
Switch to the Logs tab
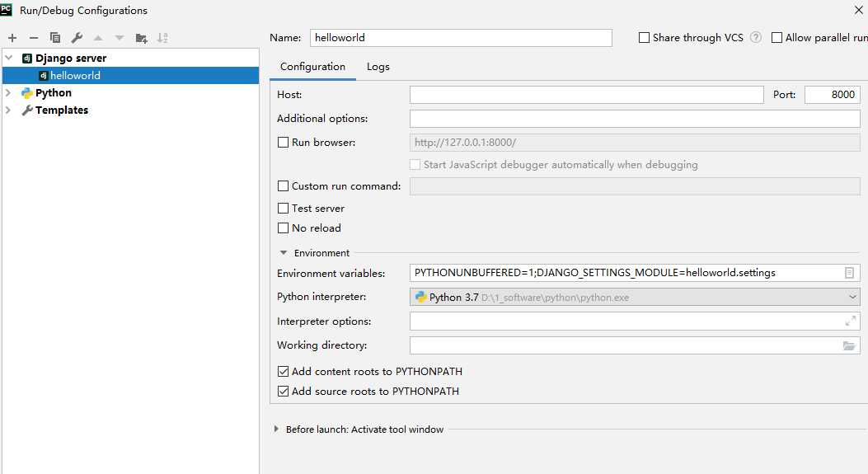[x=378, y=67]
